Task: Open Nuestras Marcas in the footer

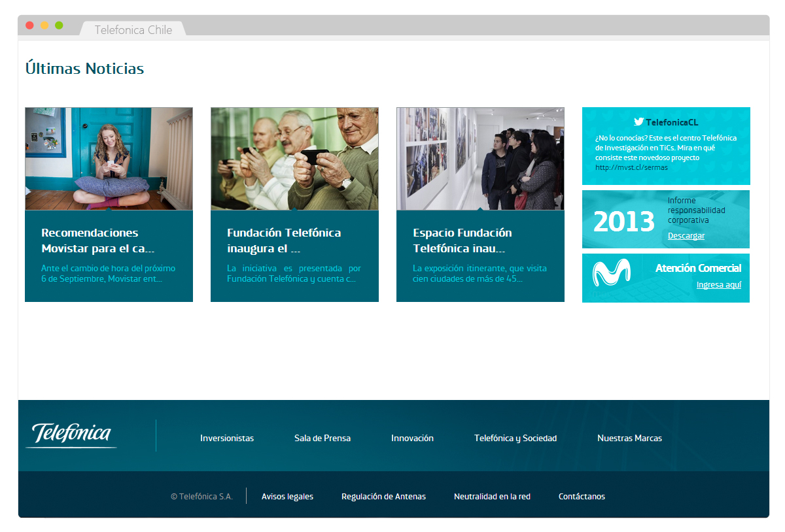Action: point(629,438)
